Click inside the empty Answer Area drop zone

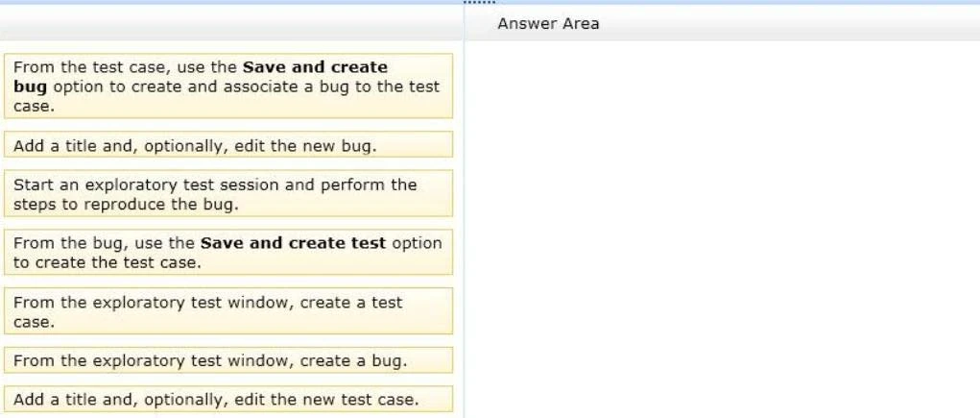(720, 231)
